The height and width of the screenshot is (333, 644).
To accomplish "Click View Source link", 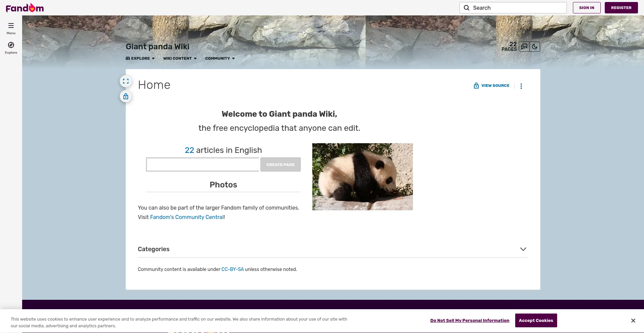I will coord(492,86).
